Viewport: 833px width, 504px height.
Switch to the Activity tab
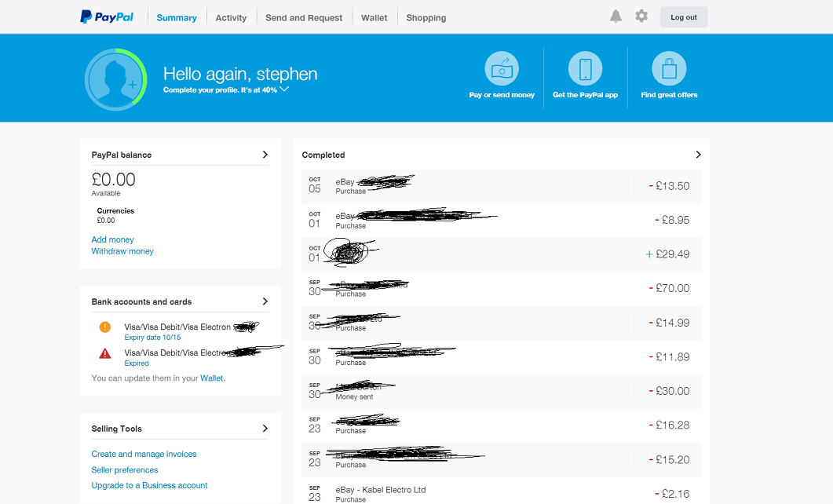tap(231, 17)
